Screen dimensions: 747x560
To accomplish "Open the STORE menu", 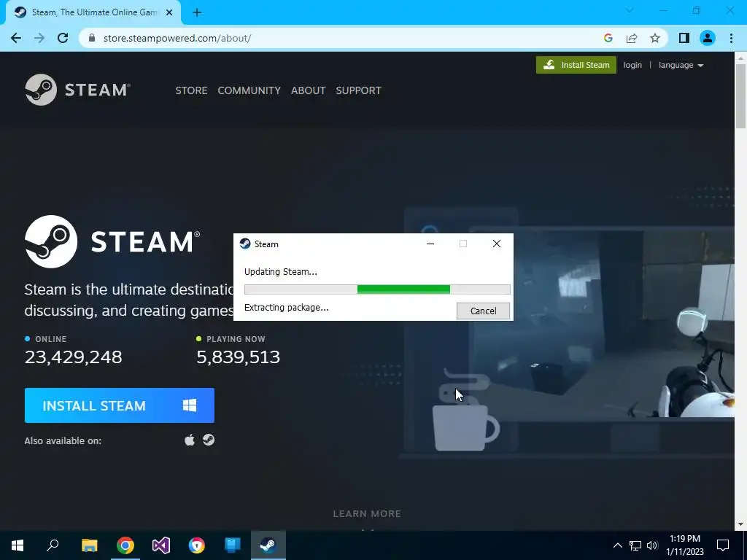I will (191, 90).
